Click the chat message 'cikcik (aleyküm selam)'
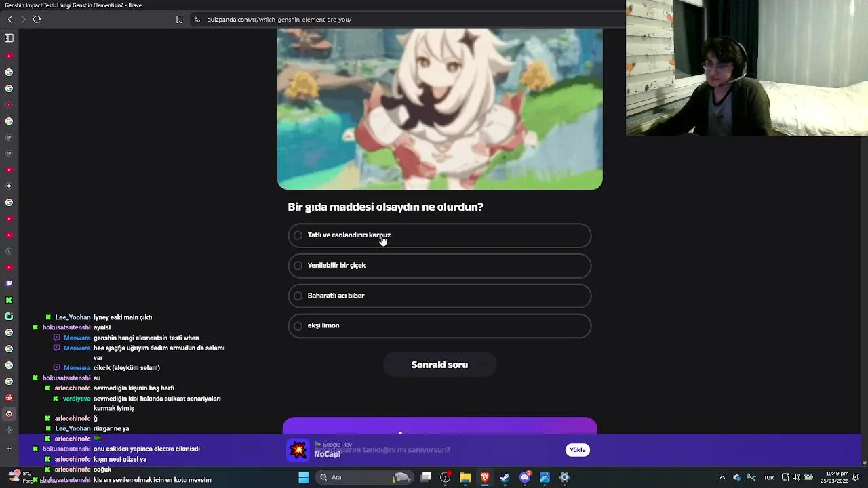The image size is (868, 488). click(x=127, y=368)
